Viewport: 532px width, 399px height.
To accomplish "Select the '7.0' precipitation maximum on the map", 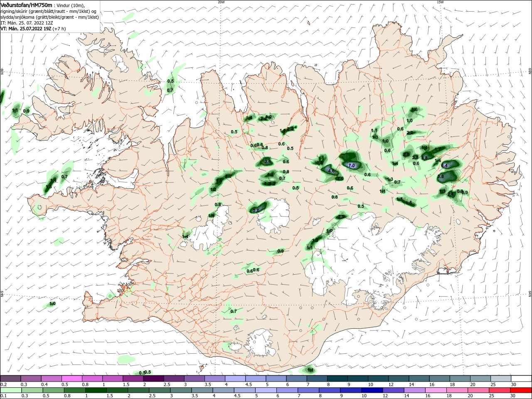I will [351, 165].
